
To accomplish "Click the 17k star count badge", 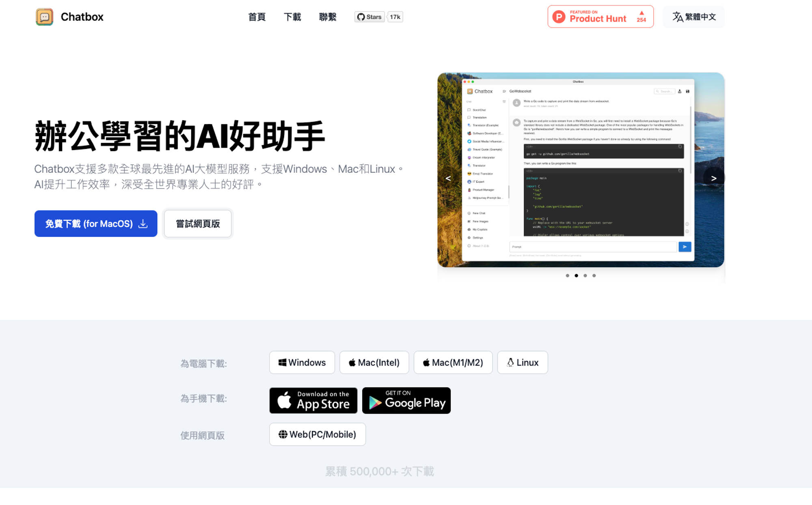I will coord(395,17).
